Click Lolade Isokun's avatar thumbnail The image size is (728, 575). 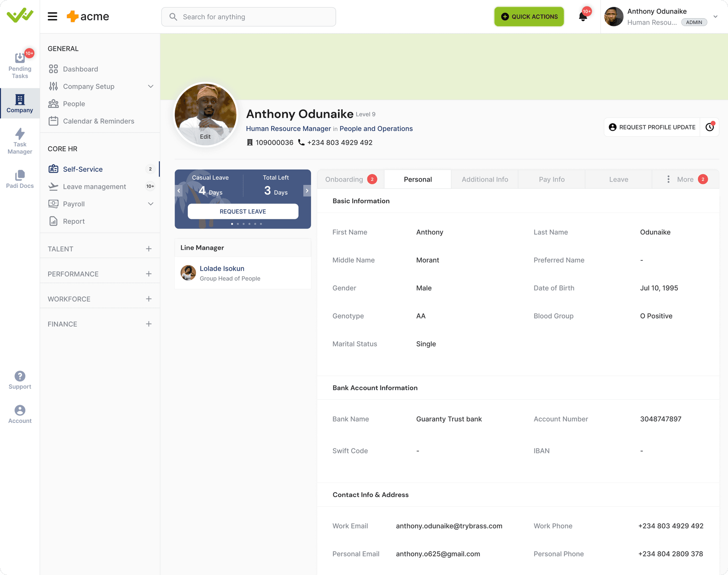point(188,273)
